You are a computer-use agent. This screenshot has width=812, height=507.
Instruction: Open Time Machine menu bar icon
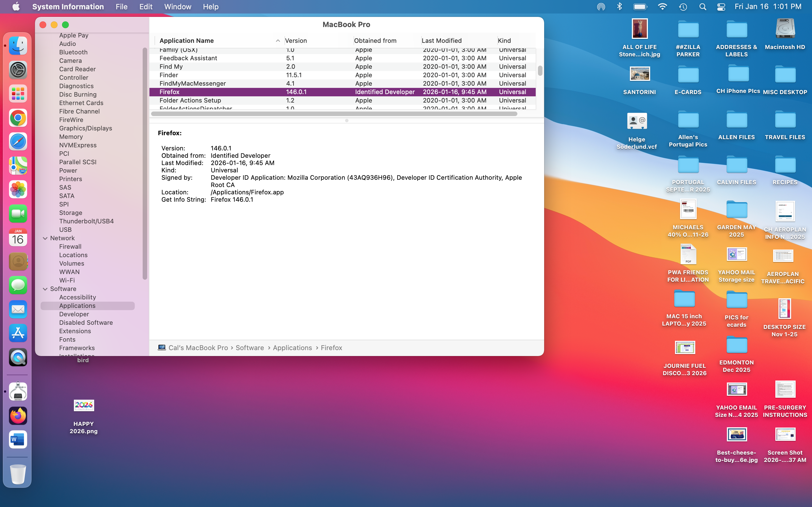pyautogui.click(x=683, y=7)
